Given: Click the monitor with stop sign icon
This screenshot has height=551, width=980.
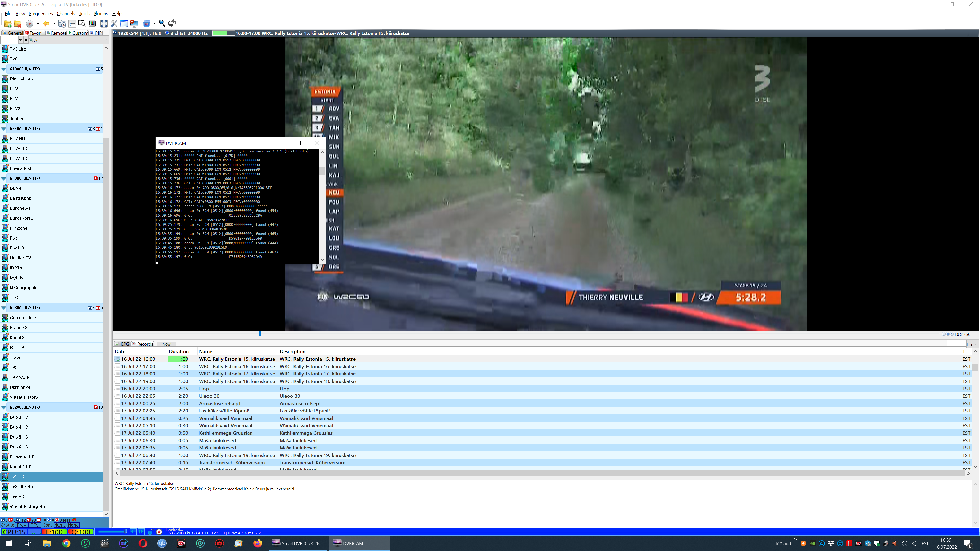Looking at the screenshot, I should [x=134, y=23].
